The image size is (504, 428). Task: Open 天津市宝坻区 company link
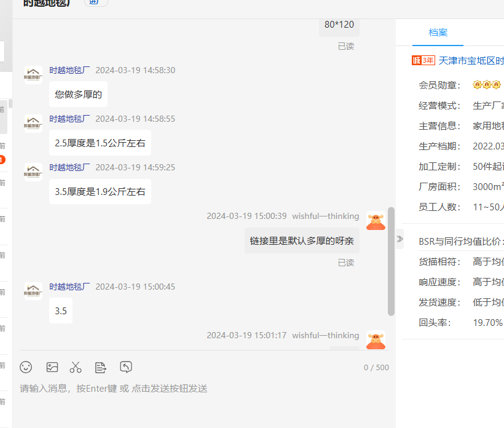tap(471, 60)
